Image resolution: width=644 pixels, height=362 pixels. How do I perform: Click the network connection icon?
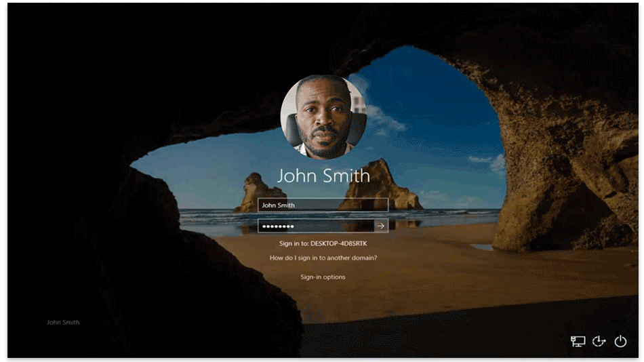(578, 341)
